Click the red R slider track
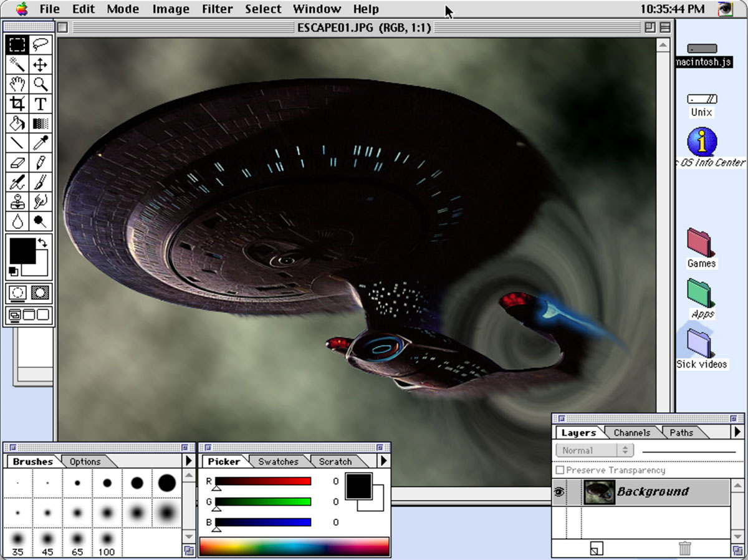 pyautogui.click(x=263, y=481)
